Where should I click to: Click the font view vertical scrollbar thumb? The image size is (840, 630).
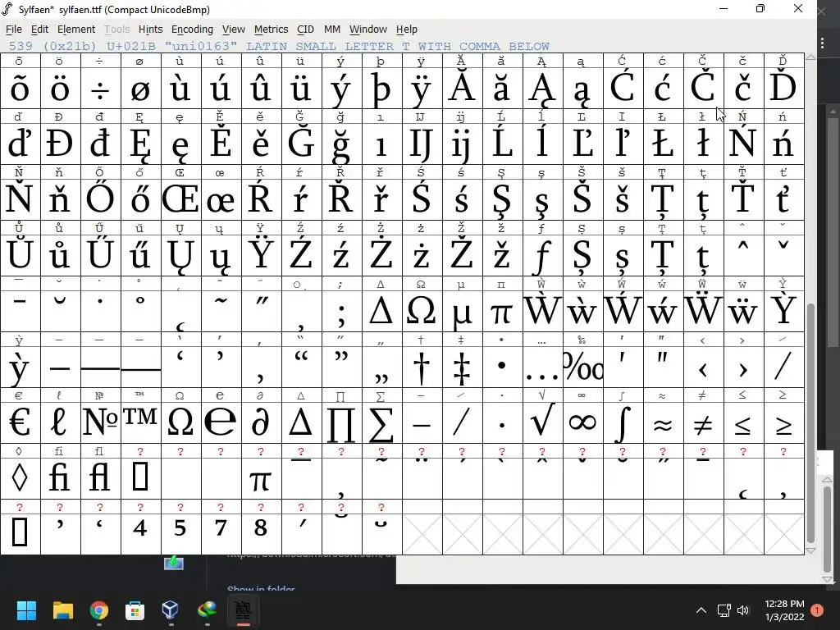click(810, 423)
